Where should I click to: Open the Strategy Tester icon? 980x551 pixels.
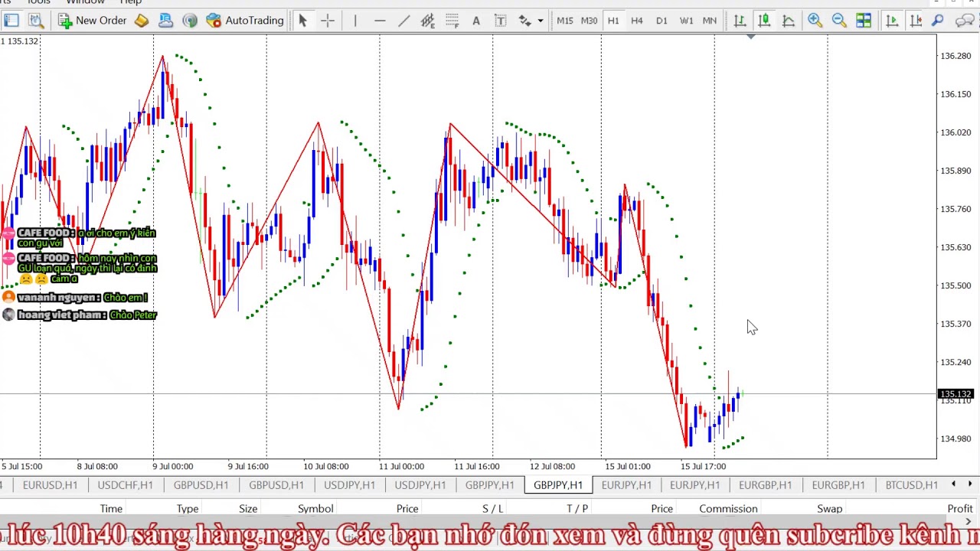click(x=36, y=21)
